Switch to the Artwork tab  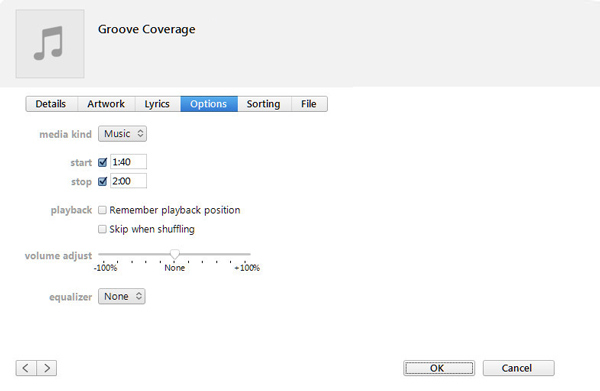pyautogui.click(x=106, y=104)
